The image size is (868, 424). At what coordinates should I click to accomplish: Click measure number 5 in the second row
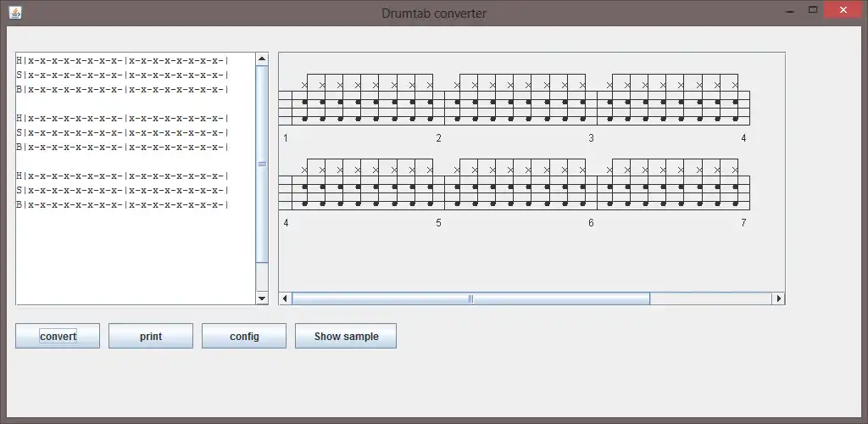coord(438,223)
